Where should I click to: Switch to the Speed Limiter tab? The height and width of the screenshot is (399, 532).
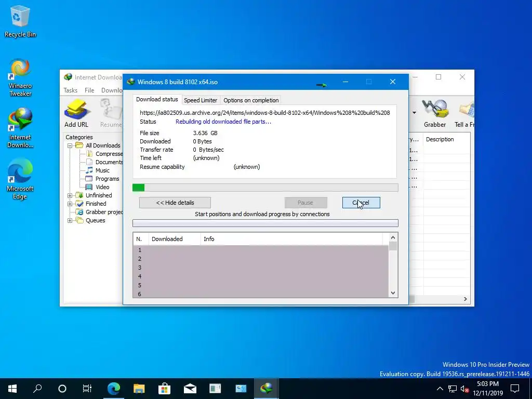[201, 100]
